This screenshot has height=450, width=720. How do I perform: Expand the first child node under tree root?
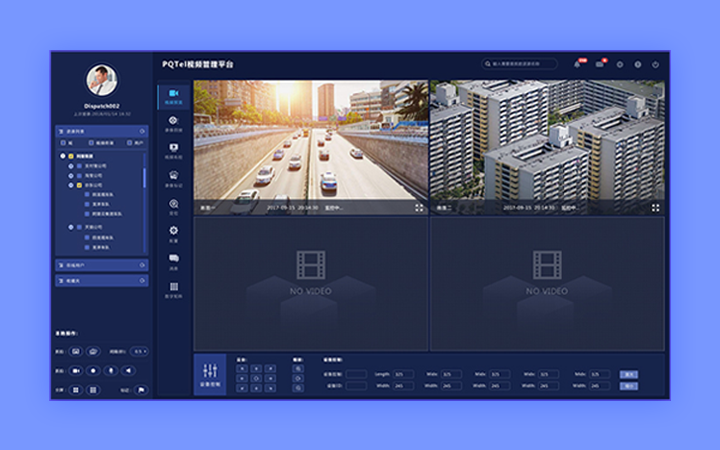(71, 166)
